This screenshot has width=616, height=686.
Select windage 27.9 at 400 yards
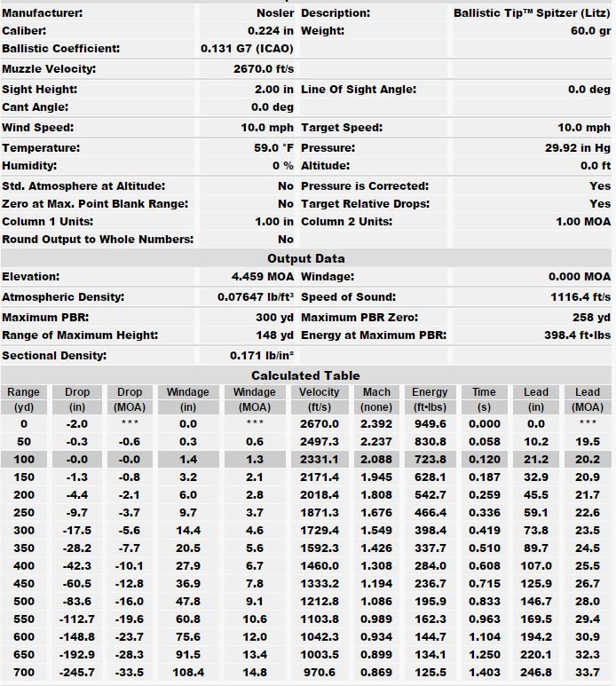pos(188,566)
